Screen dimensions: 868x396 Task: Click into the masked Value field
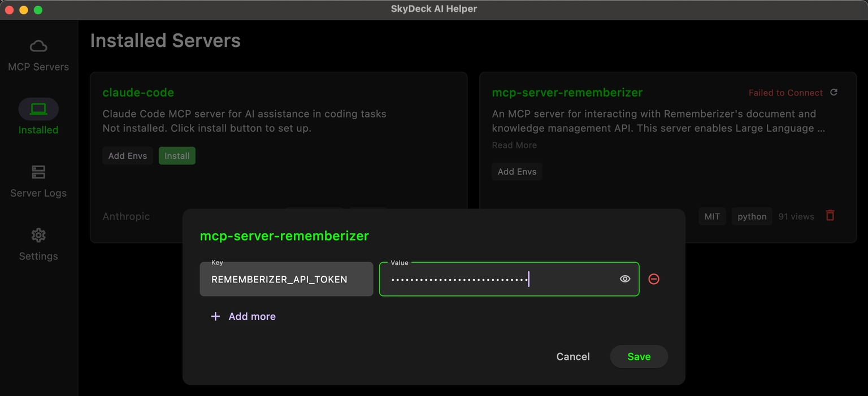click(509, 279)
